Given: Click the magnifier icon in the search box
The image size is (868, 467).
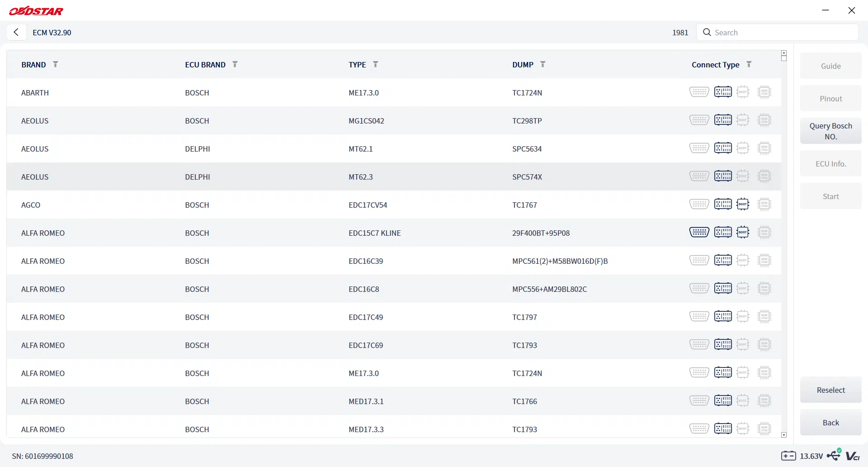Looking at the screenshot, I should tap(707, 32).
